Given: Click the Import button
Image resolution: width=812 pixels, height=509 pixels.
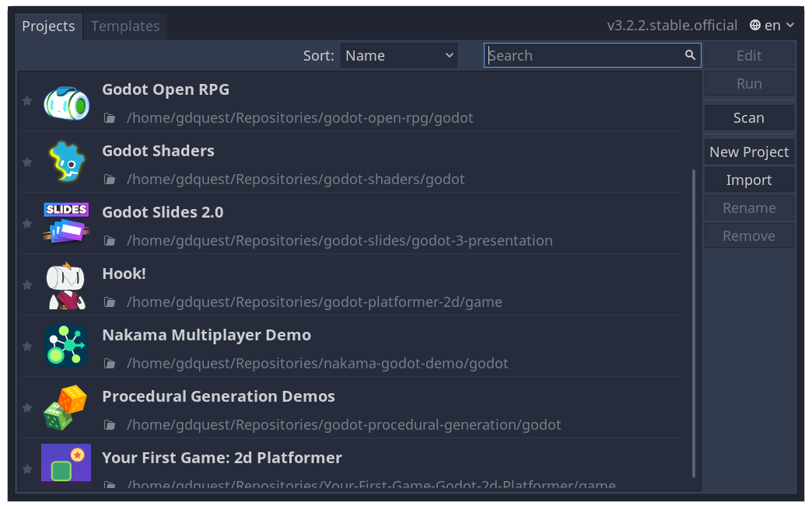Looking at the screenshot, I should (749, 180).
